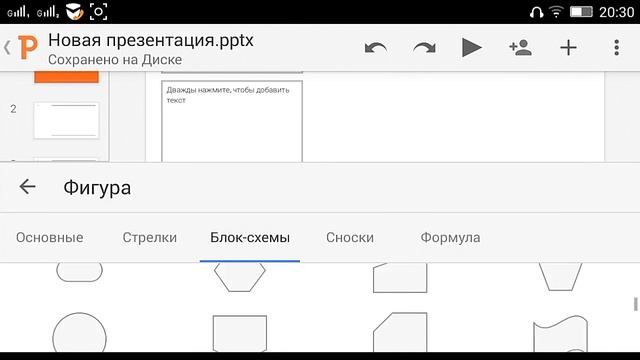Start the presentation with the Play button

[471, 48]
